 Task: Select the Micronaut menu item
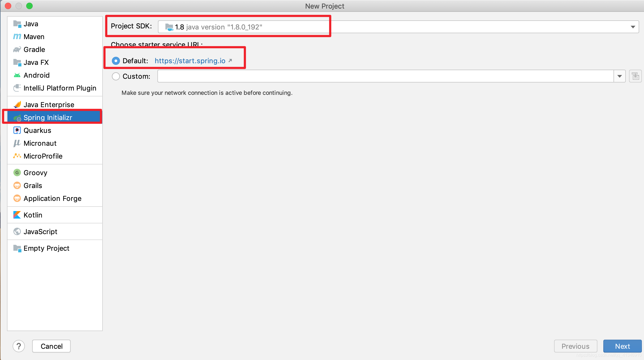point(40,143)
